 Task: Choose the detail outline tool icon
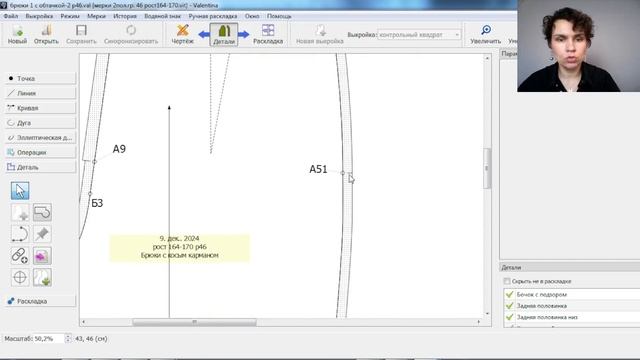42,213
